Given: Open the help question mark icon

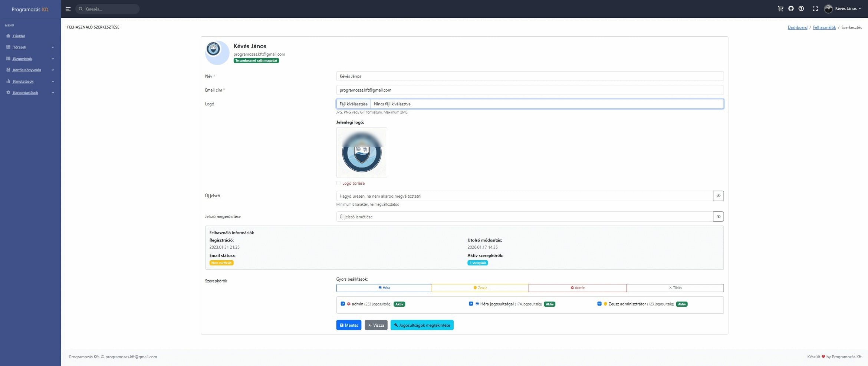Looking at the screenshot, I should (x=801, y=9).
